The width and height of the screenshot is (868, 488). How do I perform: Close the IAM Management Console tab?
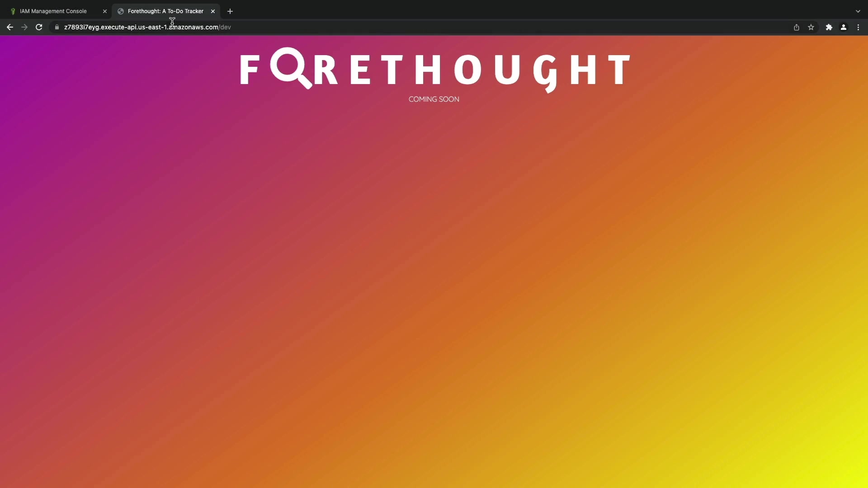click(x=105, y=11)
